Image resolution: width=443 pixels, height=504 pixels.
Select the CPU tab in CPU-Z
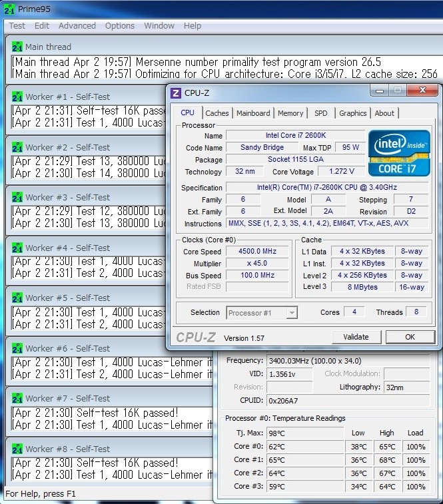[x=187, y=113]
